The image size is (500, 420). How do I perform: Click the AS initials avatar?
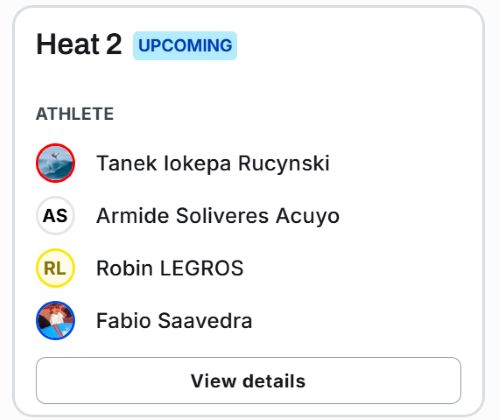tap(55, 215)
